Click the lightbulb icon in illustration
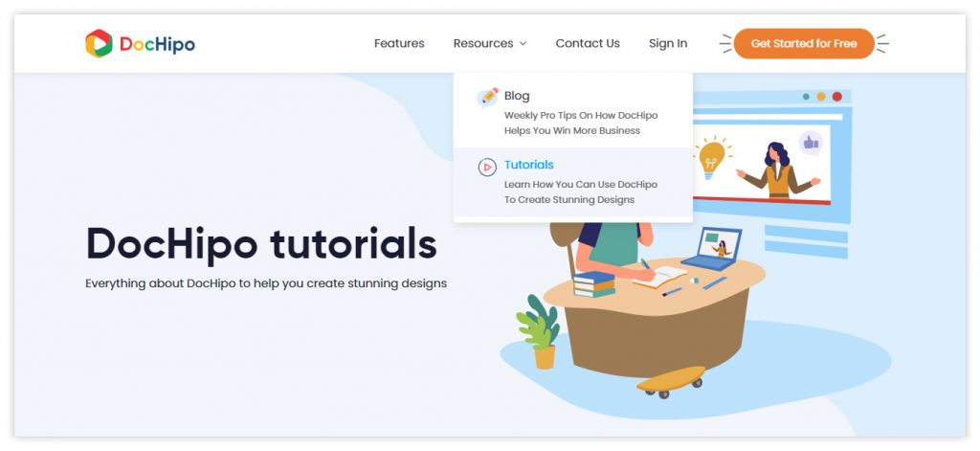This screenshot has width=980, height=451. [x=711, y=158]
